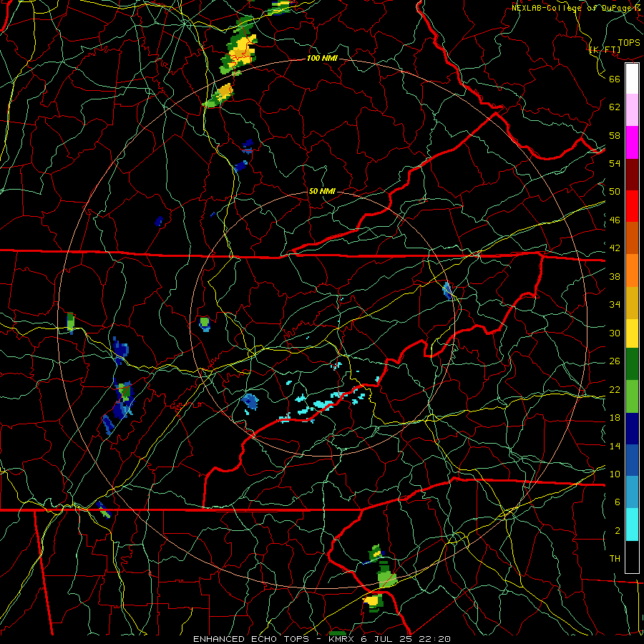
Task: Click the 'TOPS' legend title
Action: pos(629,43)
